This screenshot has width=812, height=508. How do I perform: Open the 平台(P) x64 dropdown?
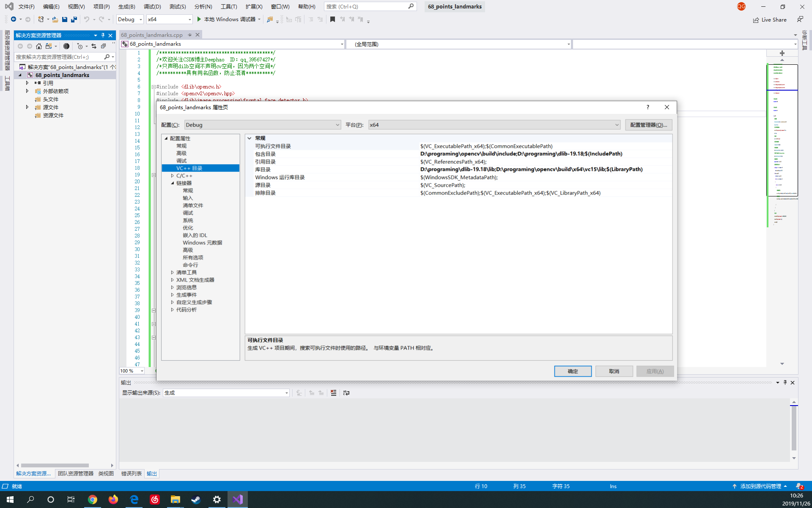[617, 124]
